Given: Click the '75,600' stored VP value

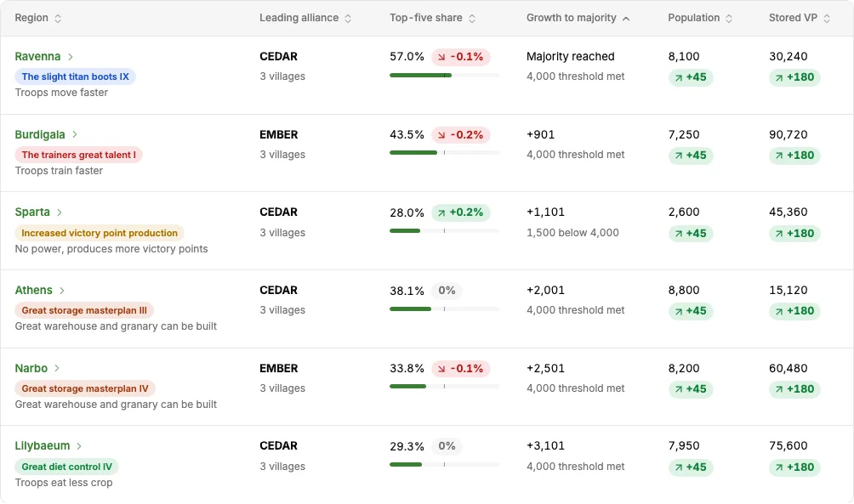Looking at the screenshot, I should [x=789, y=445].
